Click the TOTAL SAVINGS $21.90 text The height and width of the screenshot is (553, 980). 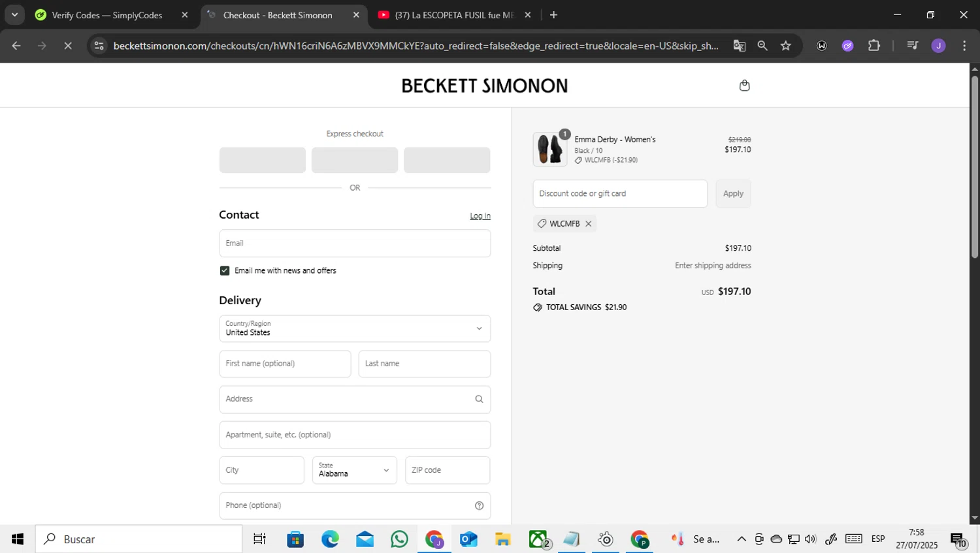click(x=586, y=308)
